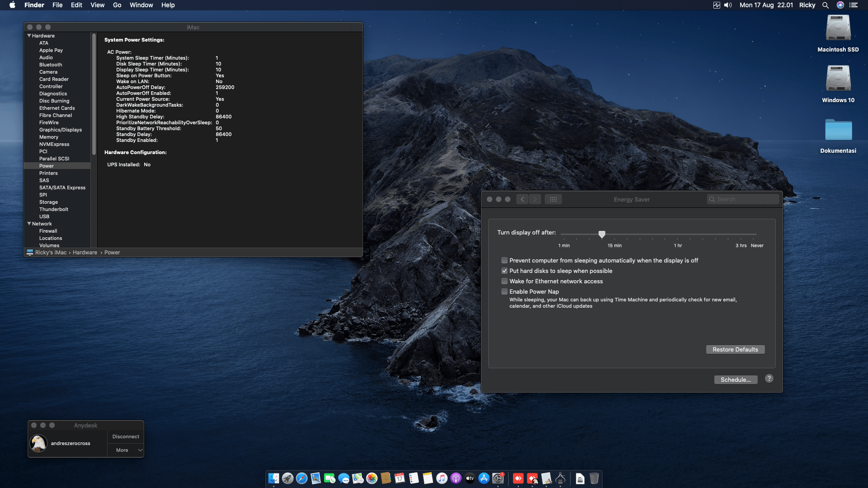Open System Information caliper icon in Dock

[x=560, y=478]
